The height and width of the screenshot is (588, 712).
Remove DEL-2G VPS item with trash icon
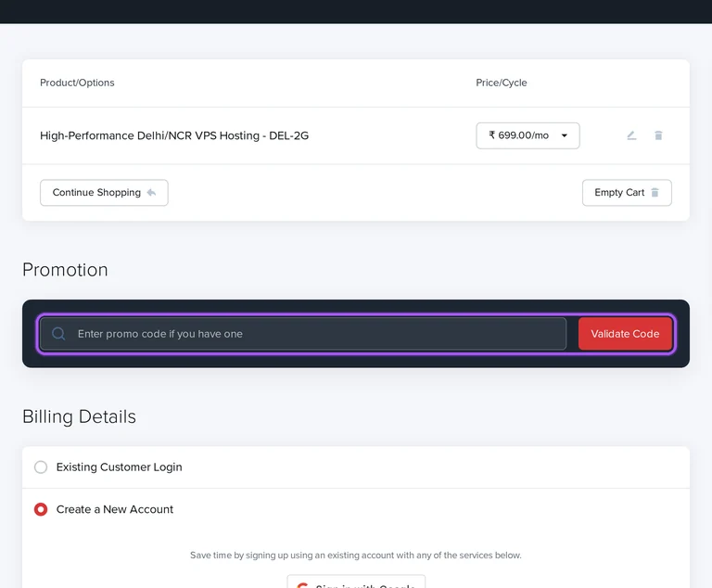point(658,135)
